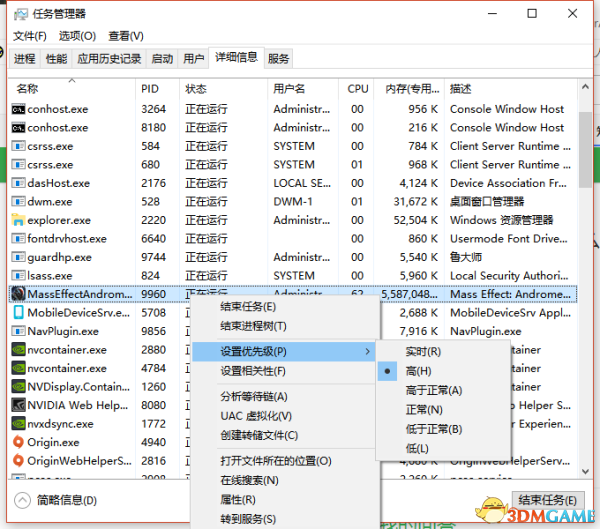The width and height of the screenshot is (600, 529).
Task: Click the MobileDeviceSrv phone icon
Action: click(18, 313)
